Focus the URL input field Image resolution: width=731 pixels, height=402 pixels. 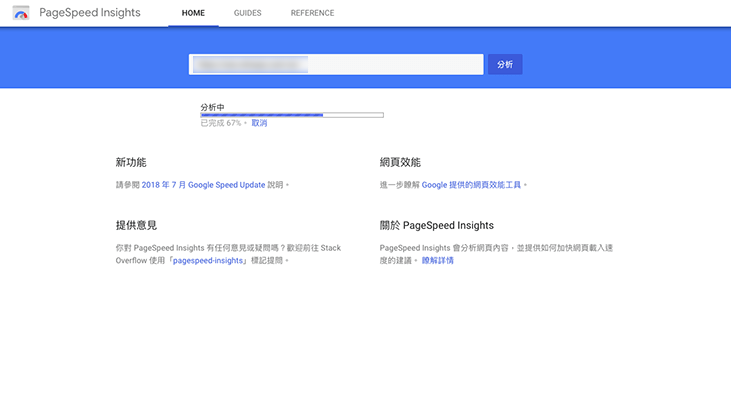[x=336, y=64]
